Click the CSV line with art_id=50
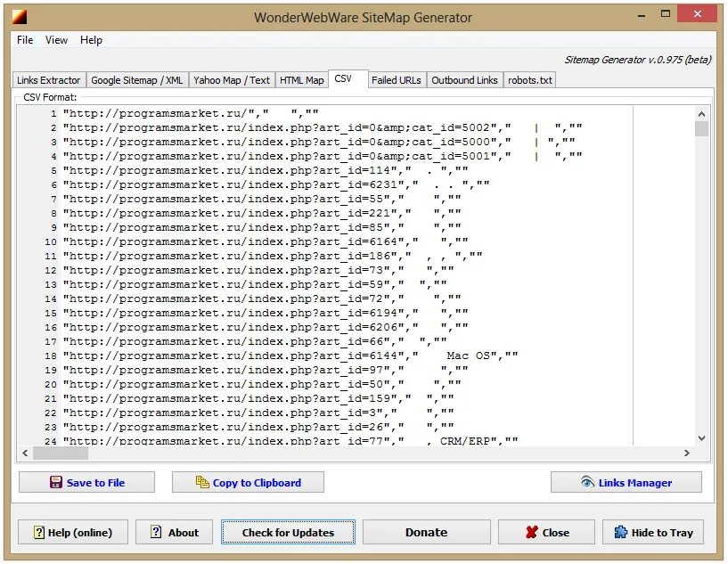The image size is (728, 564). pyautogui.click(x=262, y=384)
